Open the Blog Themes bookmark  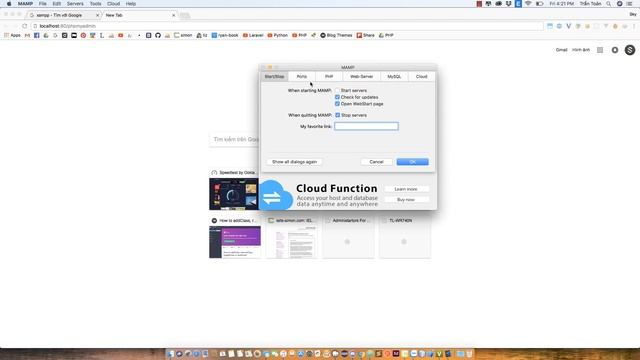point(336,35)
